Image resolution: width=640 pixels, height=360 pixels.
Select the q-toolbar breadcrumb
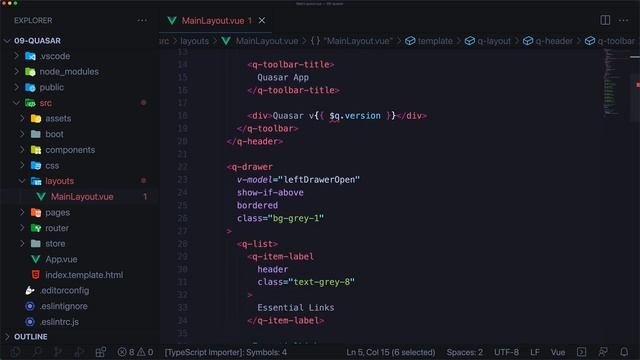616,41
